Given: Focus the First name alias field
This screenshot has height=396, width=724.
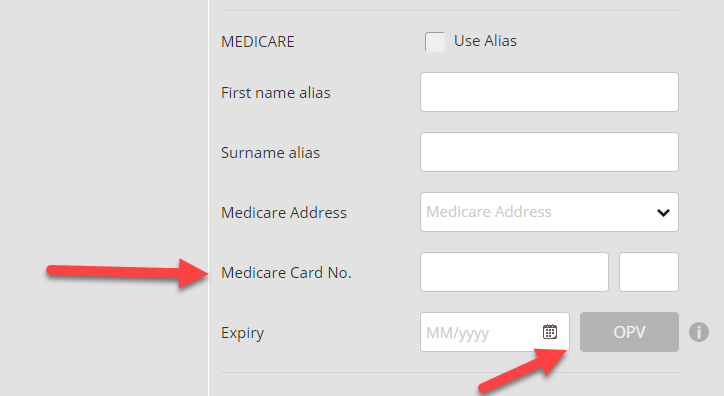Looking at the screenshot, I should click(x=549, y=92).
